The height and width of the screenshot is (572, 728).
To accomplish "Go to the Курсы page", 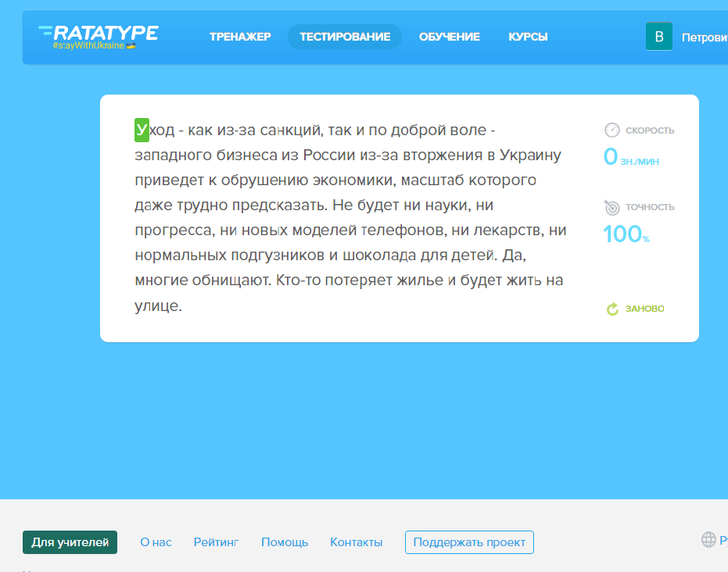I will pos(528,37).
